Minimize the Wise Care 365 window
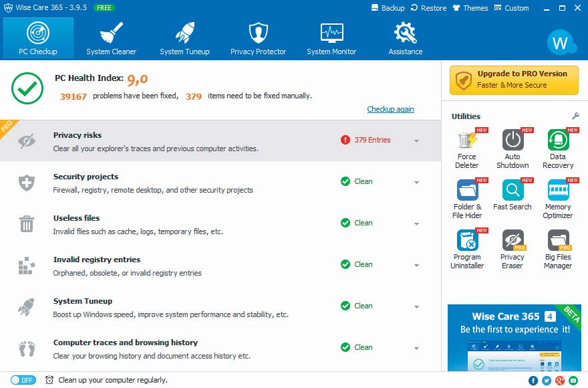The image size is (588, 388). 547,8
